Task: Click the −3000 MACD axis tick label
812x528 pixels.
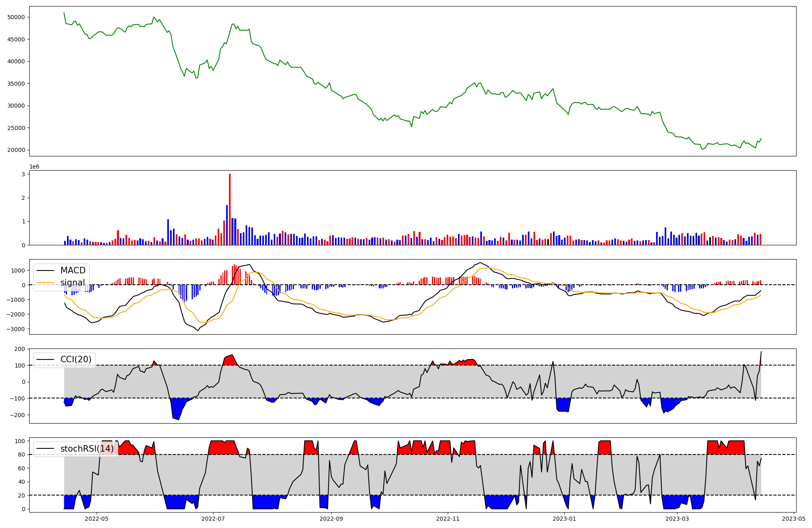Action: (15, 329)
